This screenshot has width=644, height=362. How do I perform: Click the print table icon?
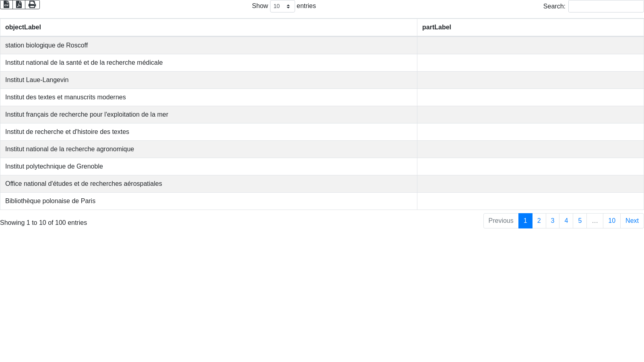pos(32,4)
